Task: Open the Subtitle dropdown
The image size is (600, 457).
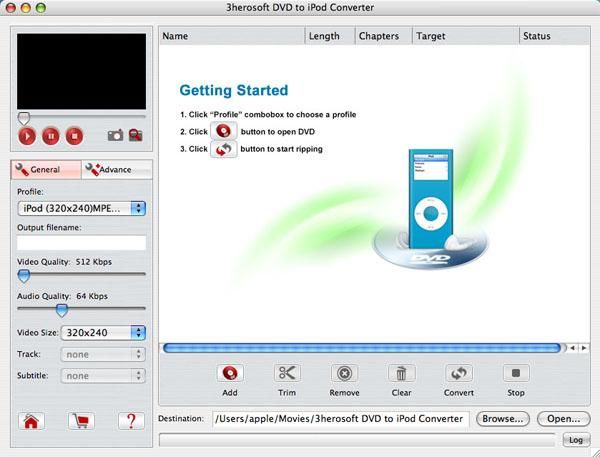Action: [103, 376]
